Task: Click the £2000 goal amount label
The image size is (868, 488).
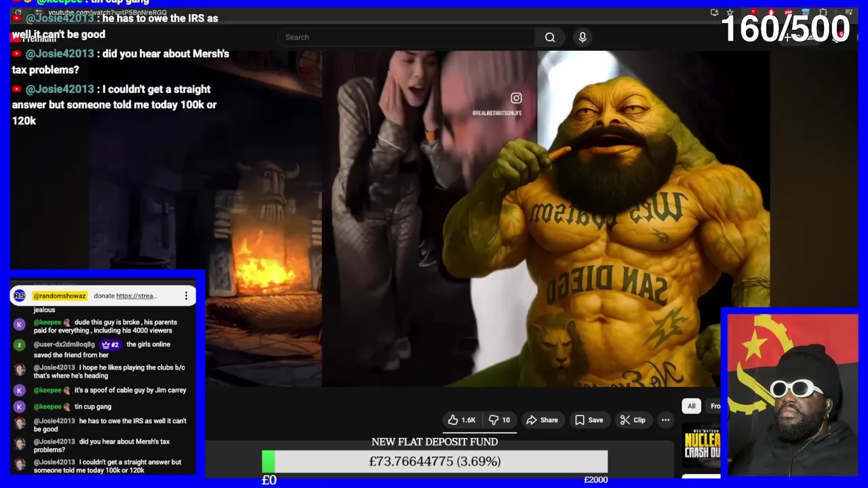Action: click(595, 480)
